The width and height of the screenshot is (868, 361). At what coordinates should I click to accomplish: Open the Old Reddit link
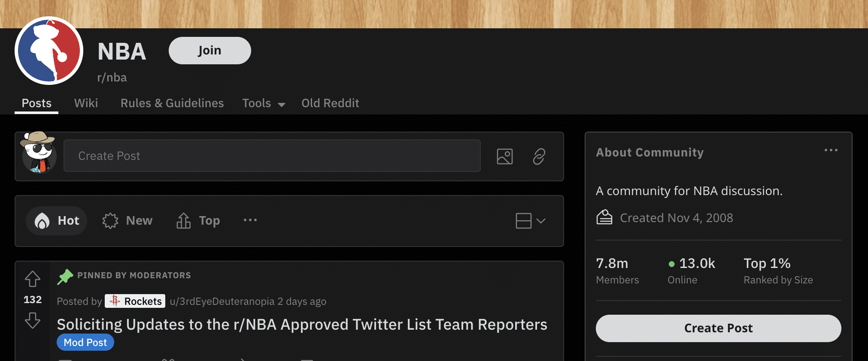click(330, 103)
